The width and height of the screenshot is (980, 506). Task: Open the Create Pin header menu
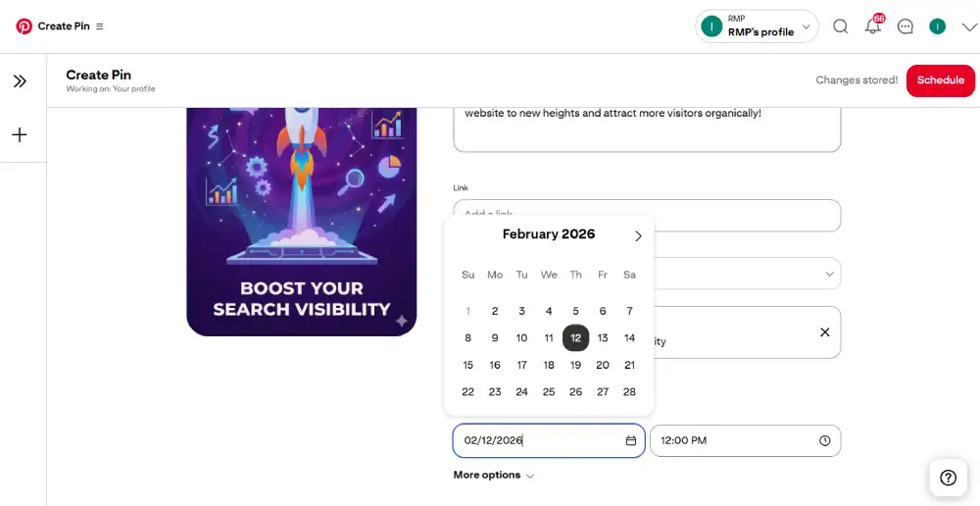(x=100, y=26)
